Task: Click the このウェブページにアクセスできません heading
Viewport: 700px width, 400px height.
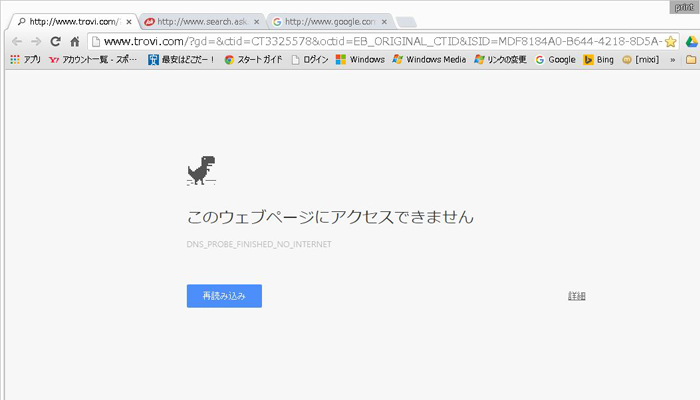Action: [x=330, y=217]
